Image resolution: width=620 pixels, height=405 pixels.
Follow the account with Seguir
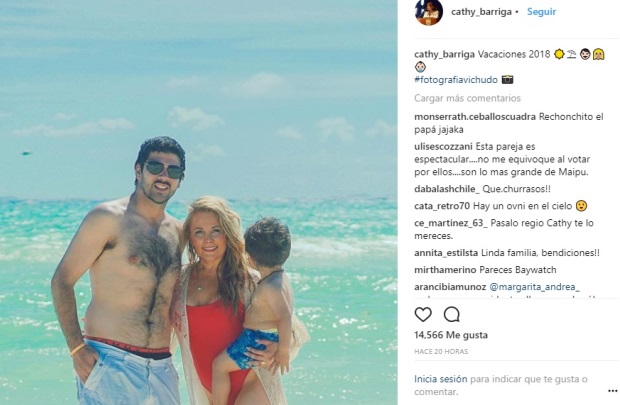tap(541, 12)
